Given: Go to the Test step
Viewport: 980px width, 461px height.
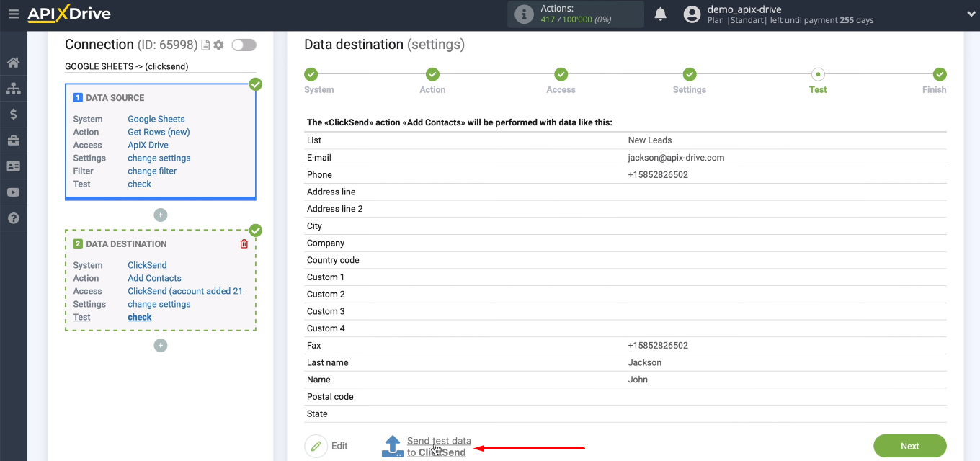Looking at the screenshot, I should click(818, 74).
